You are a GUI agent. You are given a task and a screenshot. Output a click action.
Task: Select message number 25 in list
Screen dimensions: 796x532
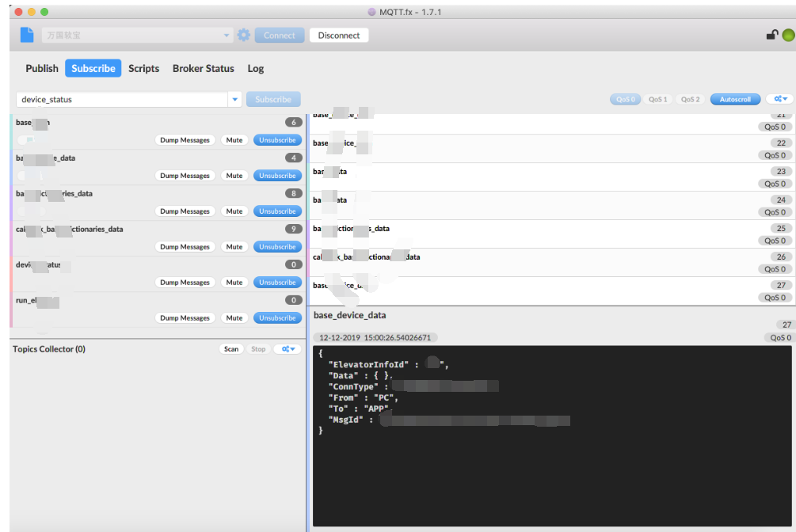[x=551, y=234]
